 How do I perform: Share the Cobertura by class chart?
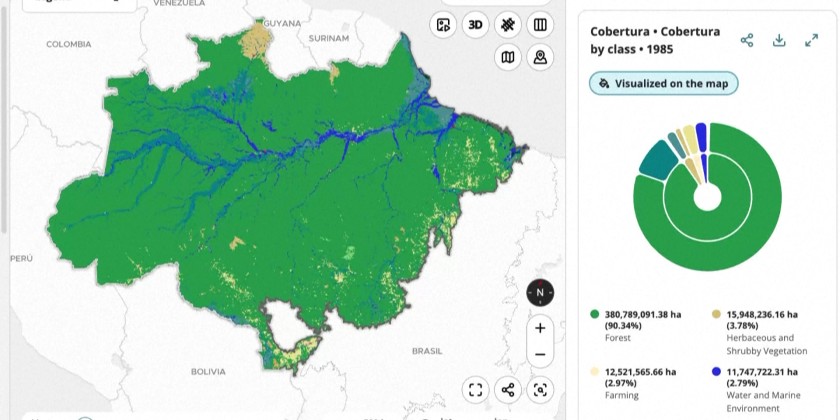click(747, 41)
